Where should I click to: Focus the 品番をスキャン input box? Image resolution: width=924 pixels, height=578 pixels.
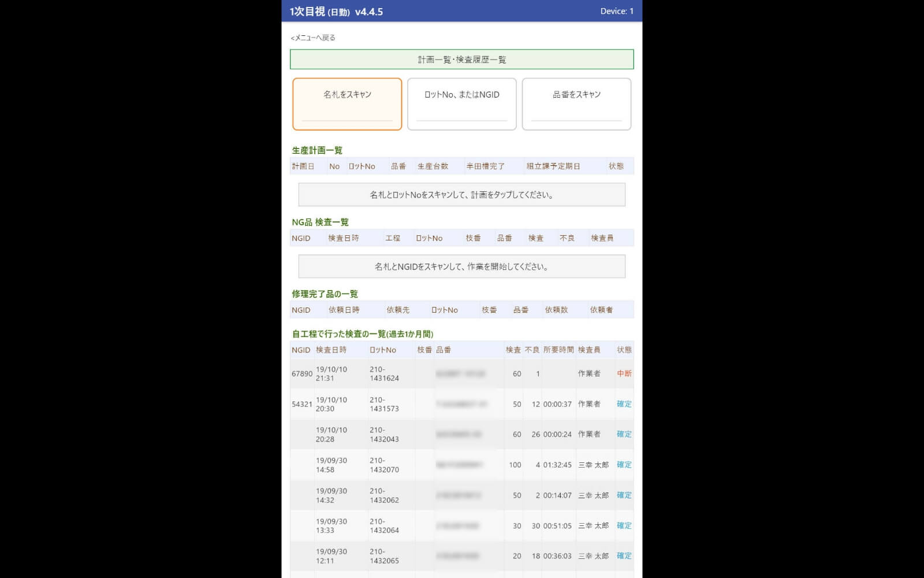576,104
